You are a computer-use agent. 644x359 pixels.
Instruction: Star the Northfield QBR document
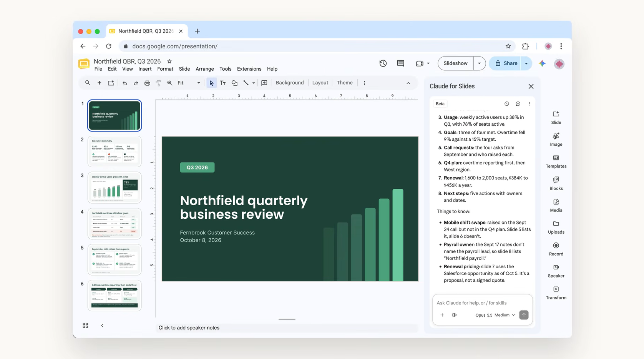(169, 61)
